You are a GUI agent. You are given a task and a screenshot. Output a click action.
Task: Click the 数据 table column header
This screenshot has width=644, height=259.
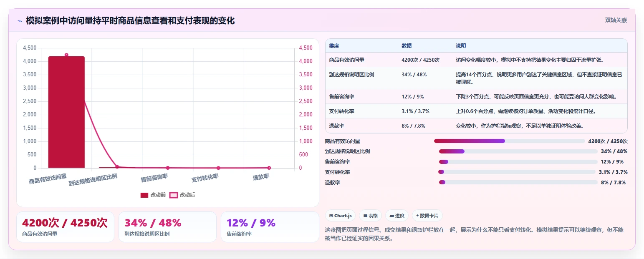coord(407,46)
